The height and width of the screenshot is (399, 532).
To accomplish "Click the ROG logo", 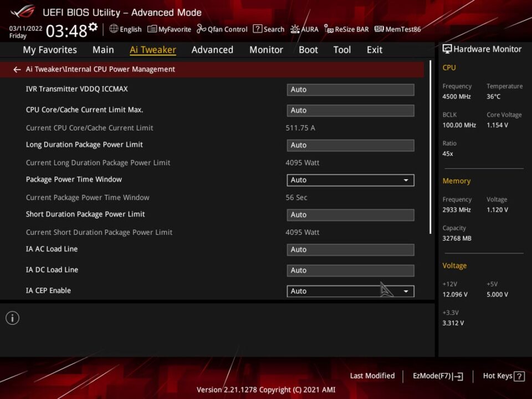I will pyautogui.click(x=22, y=12).
